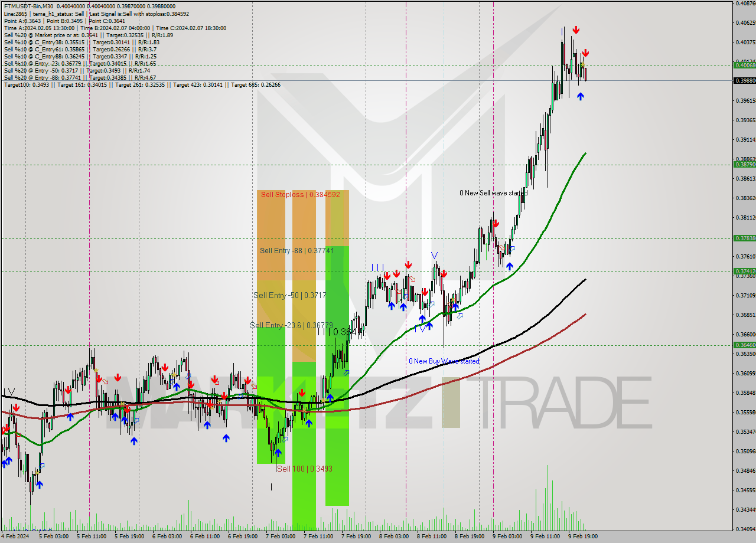Click the '0 New Sell wave started' annotation
The width and height of the screenshot is (756, 543).
[494, 193]
